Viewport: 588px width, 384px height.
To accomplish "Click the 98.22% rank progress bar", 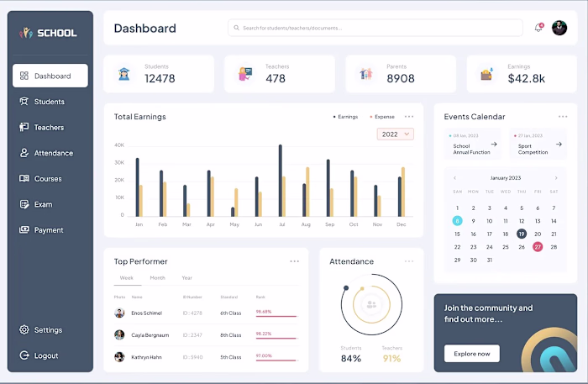I will pyautogui.click(x=276, y=339).
